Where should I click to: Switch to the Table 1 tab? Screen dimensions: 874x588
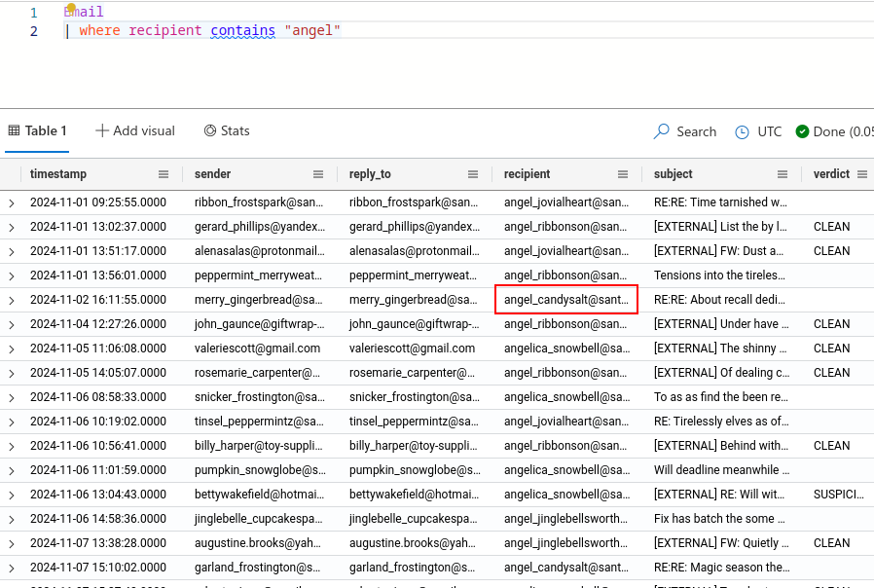pyautogui.click(x=37, y=130)
